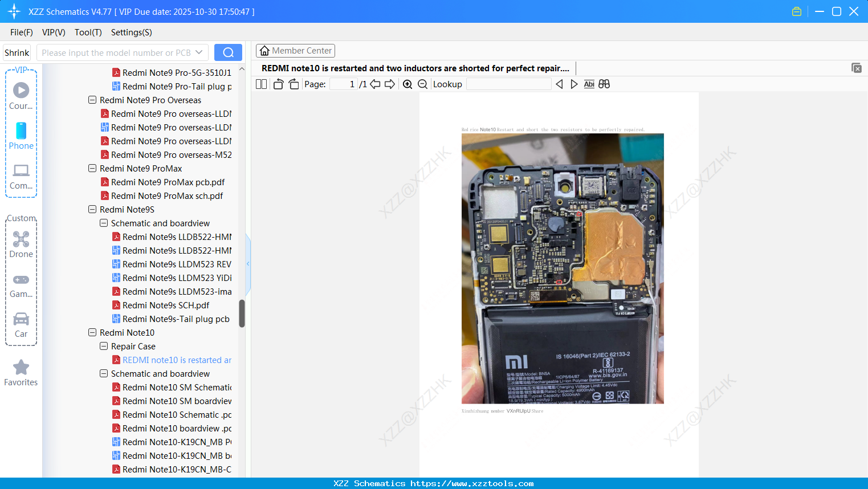Switch to dual-page view mode
Screen dimensions: 868x489
260,84
